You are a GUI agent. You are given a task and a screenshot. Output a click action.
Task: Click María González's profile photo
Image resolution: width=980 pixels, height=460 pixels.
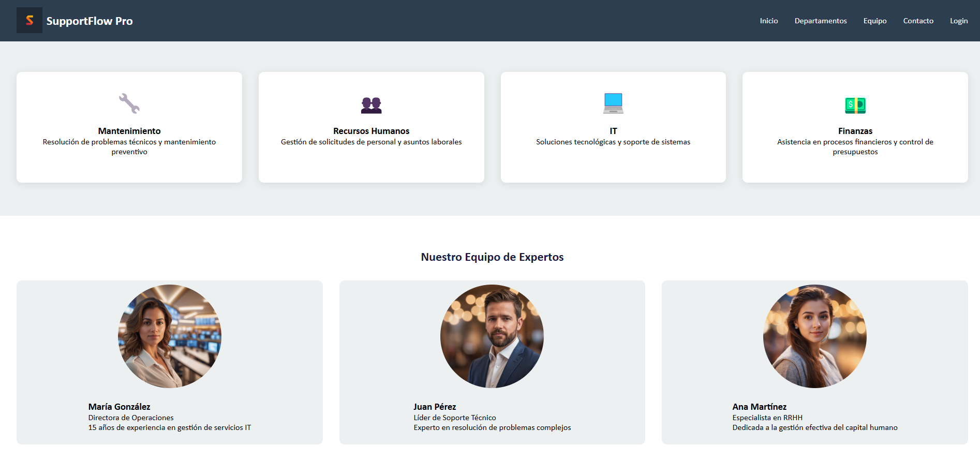(x=170, y=336)
